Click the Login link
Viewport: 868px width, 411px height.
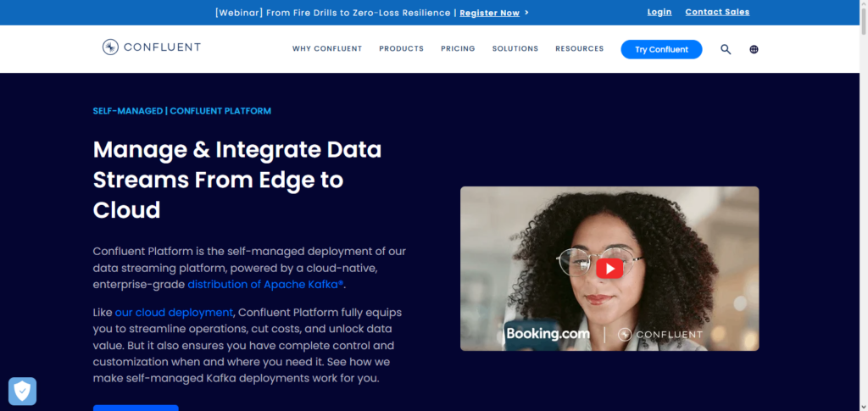659,12
